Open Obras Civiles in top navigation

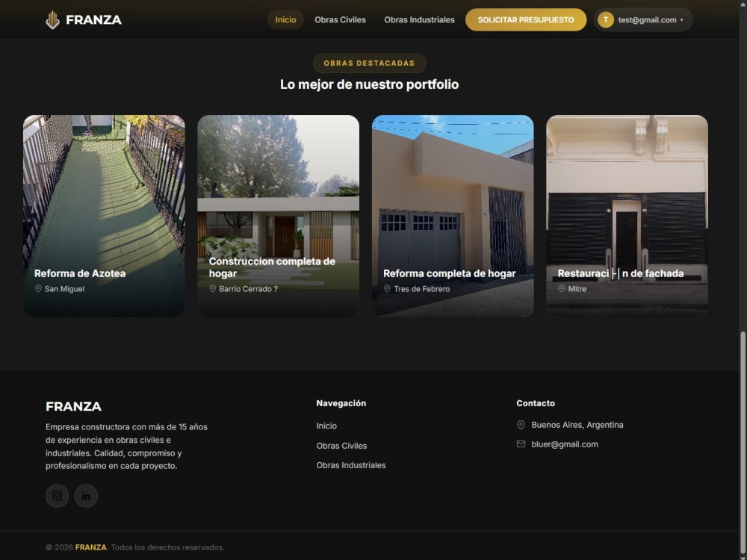[x=340, y=19]
